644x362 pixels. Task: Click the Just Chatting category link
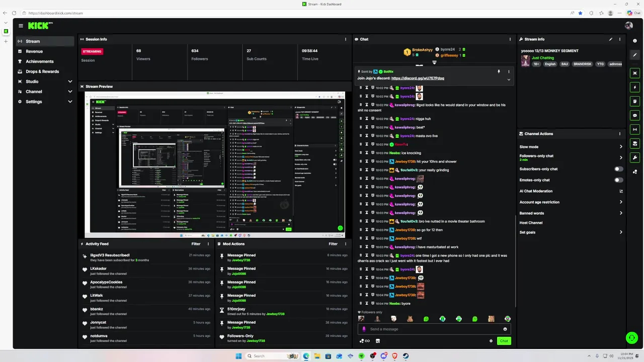542,58
